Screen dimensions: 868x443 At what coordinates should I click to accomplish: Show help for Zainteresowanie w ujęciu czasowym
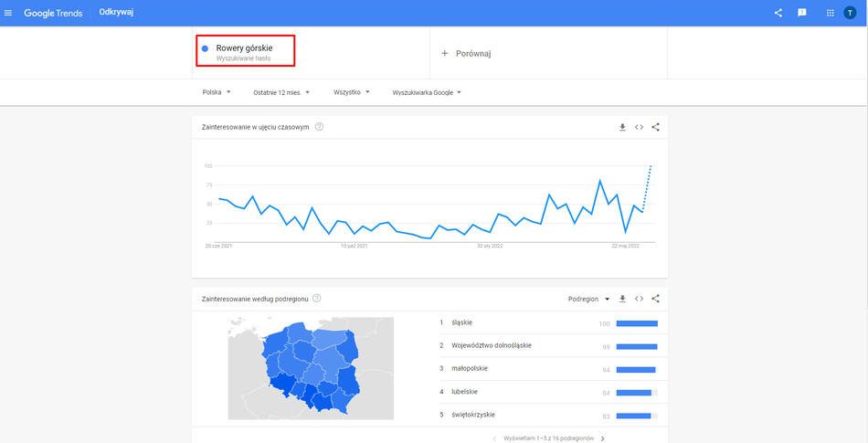tap(319, 127)
